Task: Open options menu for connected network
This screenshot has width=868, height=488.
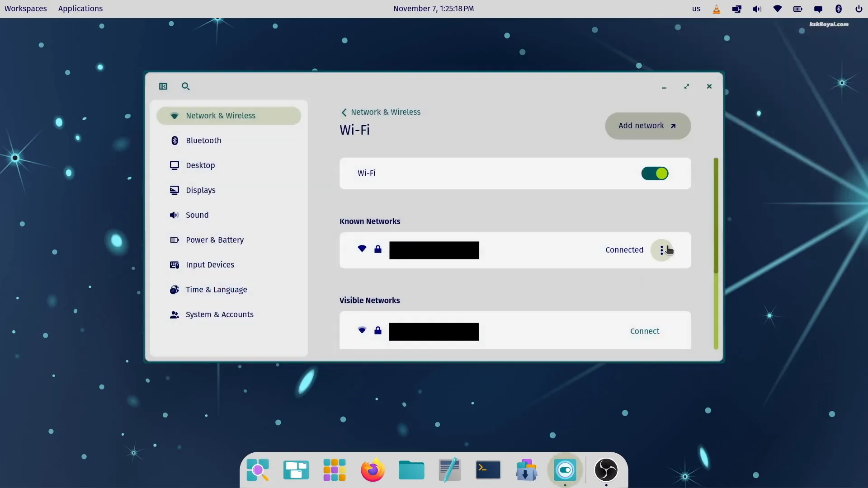Action: (662, 250)
